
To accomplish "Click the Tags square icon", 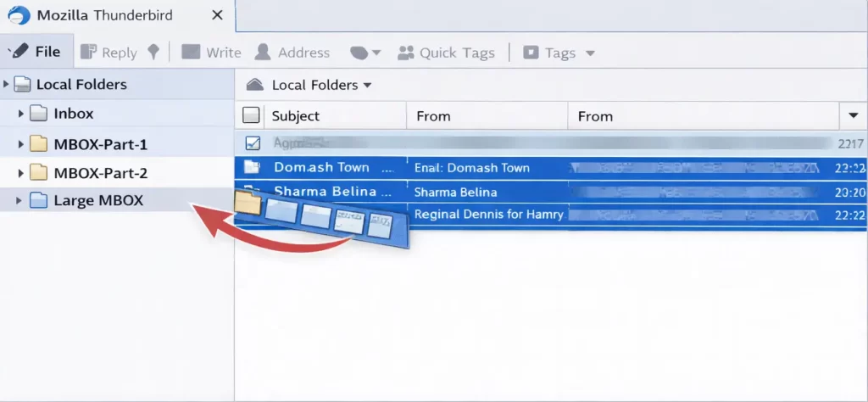I will click(531, 53).
